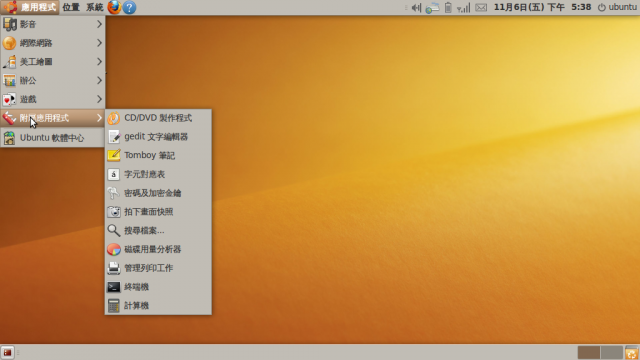
Task: Open the 位置 Places menu
Action: point(71,7)
